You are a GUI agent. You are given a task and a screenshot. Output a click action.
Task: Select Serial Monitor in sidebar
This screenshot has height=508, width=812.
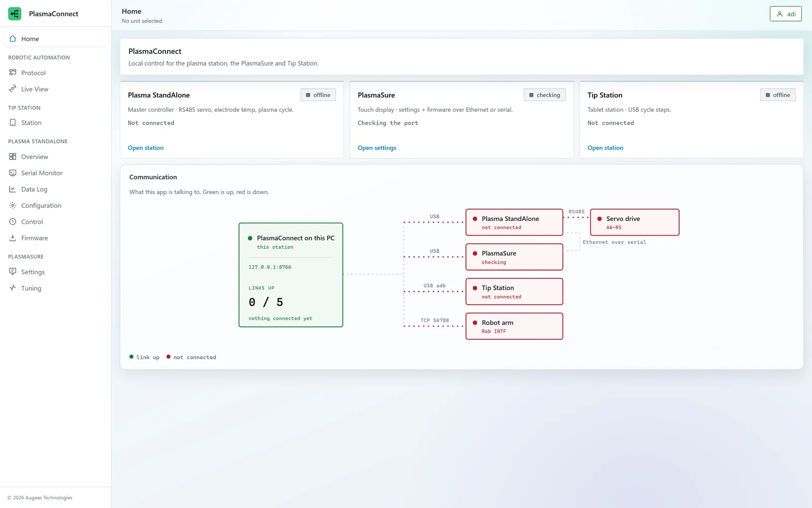pos(55,173)
